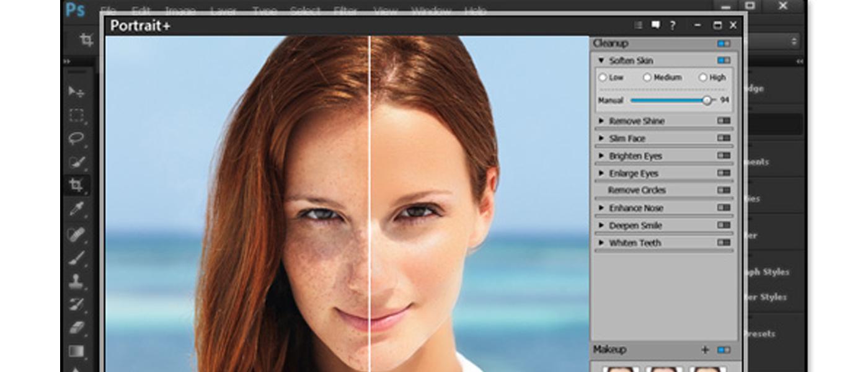
Task: Select the Healing Brush bandage tool
Action: [77, 234]
